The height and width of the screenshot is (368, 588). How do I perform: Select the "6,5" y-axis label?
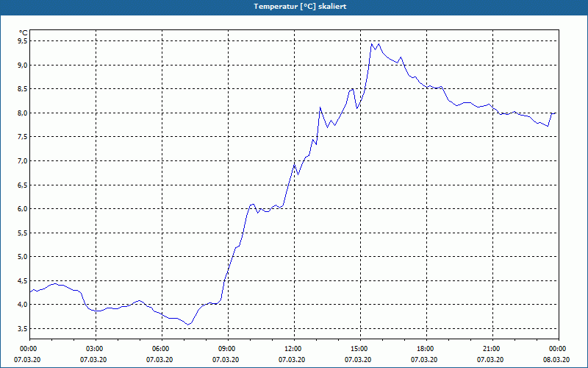point(23,185)
